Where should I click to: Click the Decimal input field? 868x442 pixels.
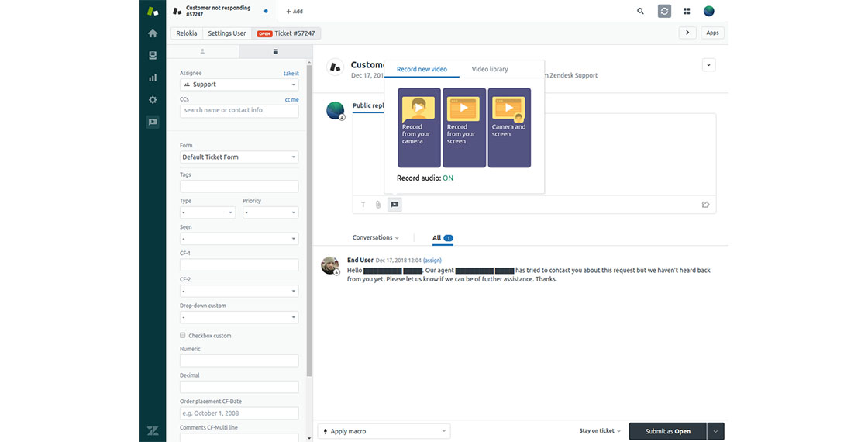239,387
